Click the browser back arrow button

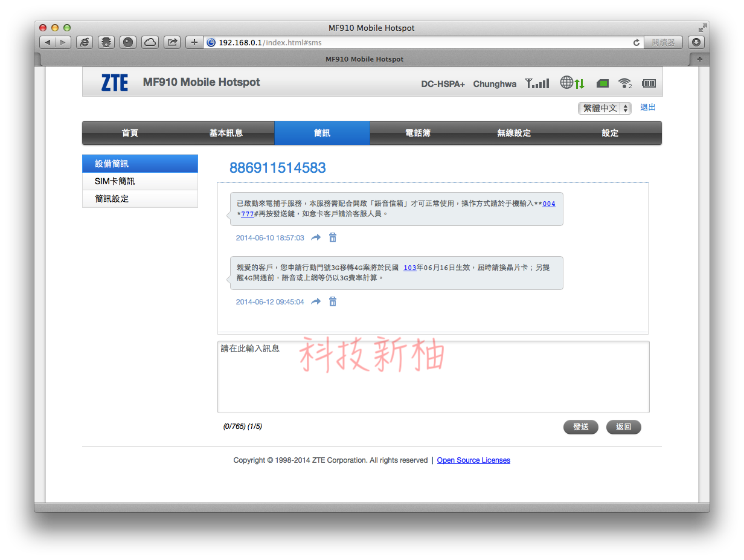coord(48,42)
